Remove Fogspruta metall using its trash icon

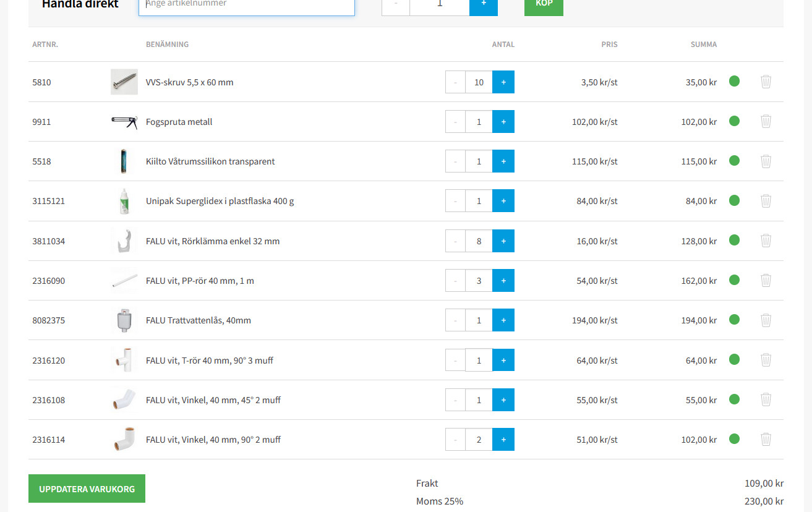pyautogui.click(x=766, y=121)
